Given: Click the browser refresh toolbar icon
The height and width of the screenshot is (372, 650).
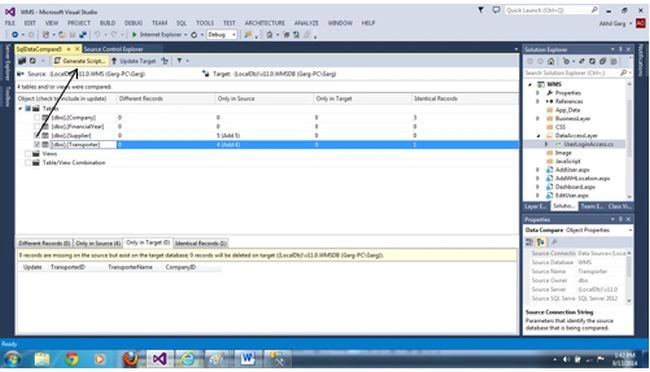Looking at the screenshot, I should coord(194,35).
